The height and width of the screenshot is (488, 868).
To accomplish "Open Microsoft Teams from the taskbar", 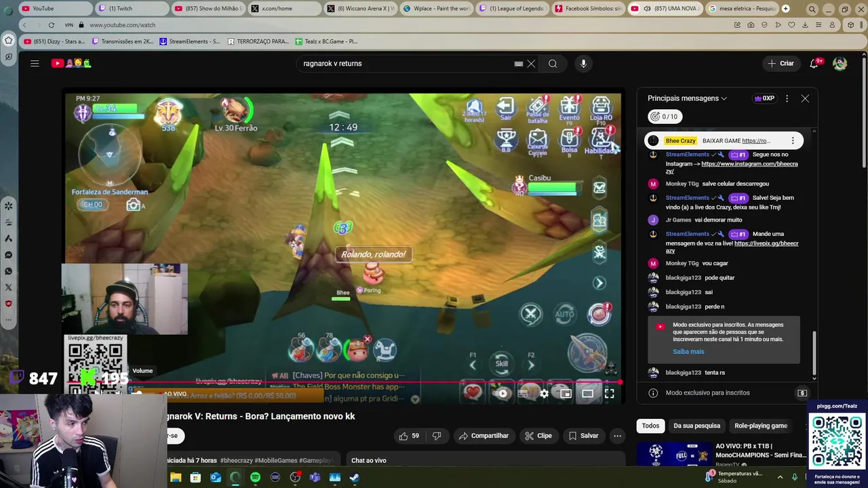I will [x=315, y=477].
